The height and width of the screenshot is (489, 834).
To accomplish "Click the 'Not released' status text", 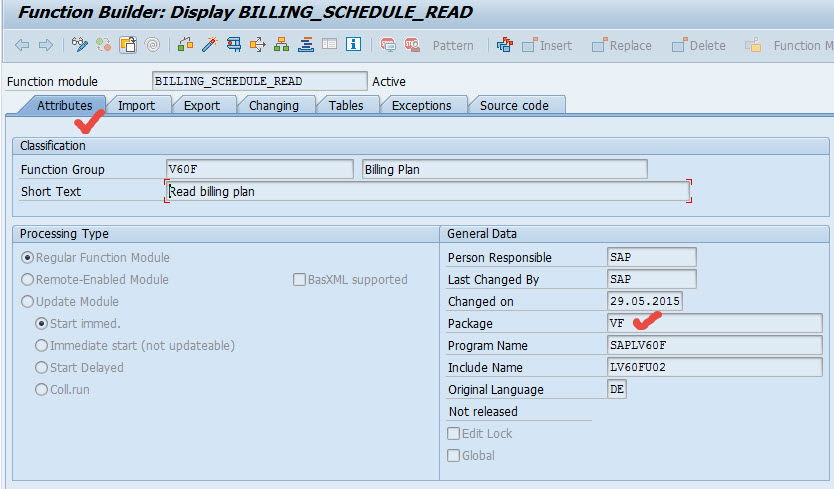I will point(483,411).
